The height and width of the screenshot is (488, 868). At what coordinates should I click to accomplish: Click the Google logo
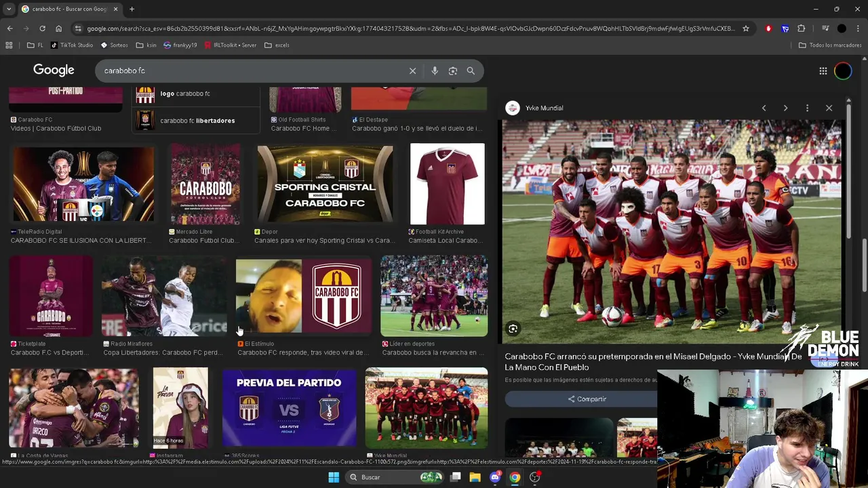(x=54, y=70)
